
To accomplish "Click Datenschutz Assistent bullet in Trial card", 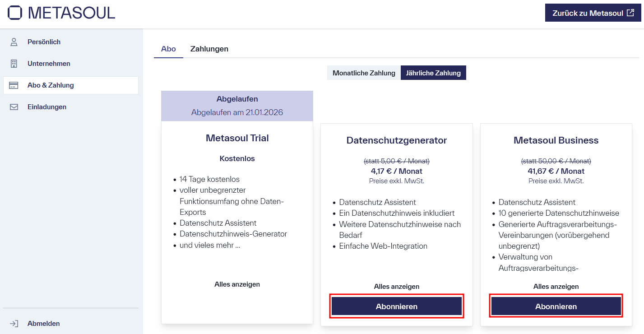I will tap(218, 223).
